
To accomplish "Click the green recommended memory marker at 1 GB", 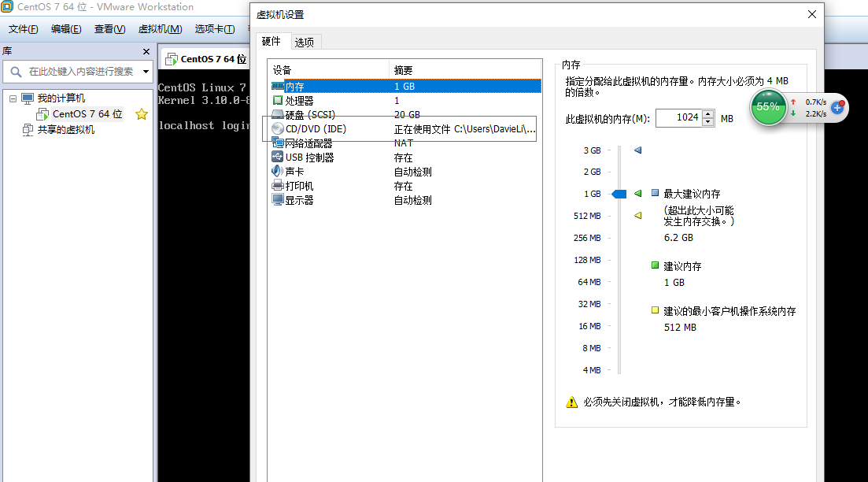I will 637,194.
